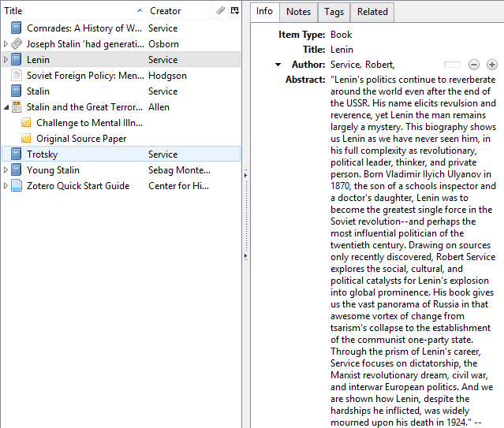Click the document icon beside Soviet Foreign Policy
The height and width of the screenshot is (428, 504).
pos(17,75)
